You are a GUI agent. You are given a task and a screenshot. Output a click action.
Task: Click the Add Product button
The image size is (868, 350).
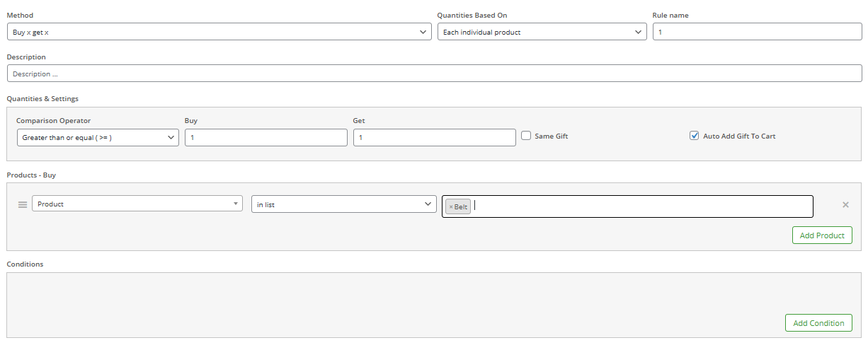pos(822,235)
